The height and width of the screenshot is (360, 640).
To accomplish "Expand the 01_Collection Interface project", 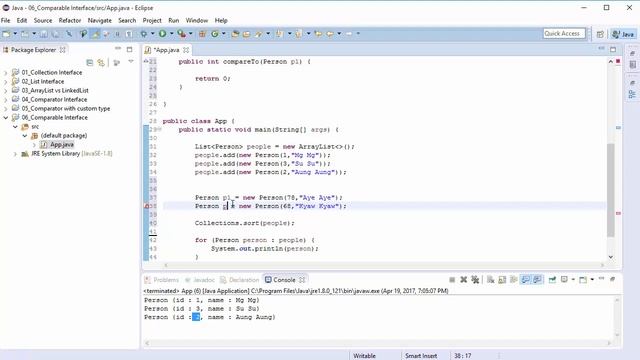I will (6, 73).
